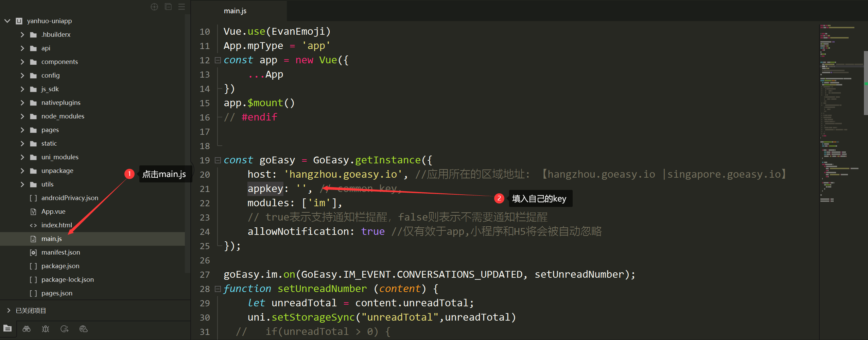The height and width of the screenshot is (340, 868).
Task: Click the pages.json bracket icon
Action: (x=33, y=293)
